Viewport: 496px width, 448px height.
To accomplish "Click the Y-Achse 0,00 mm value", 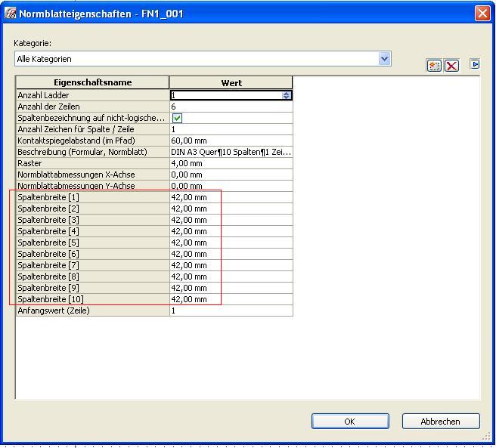I will point(231,186).
